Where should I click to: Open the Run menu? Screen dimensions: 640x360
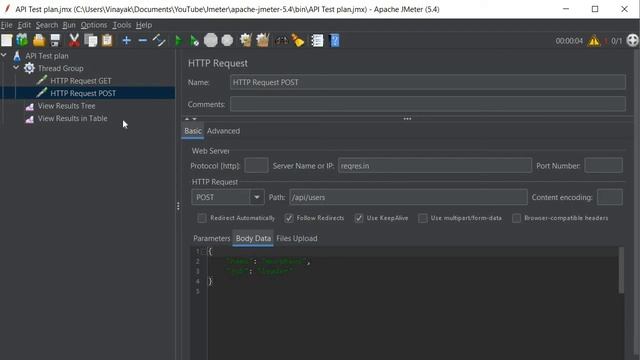[x=69, y=25]
